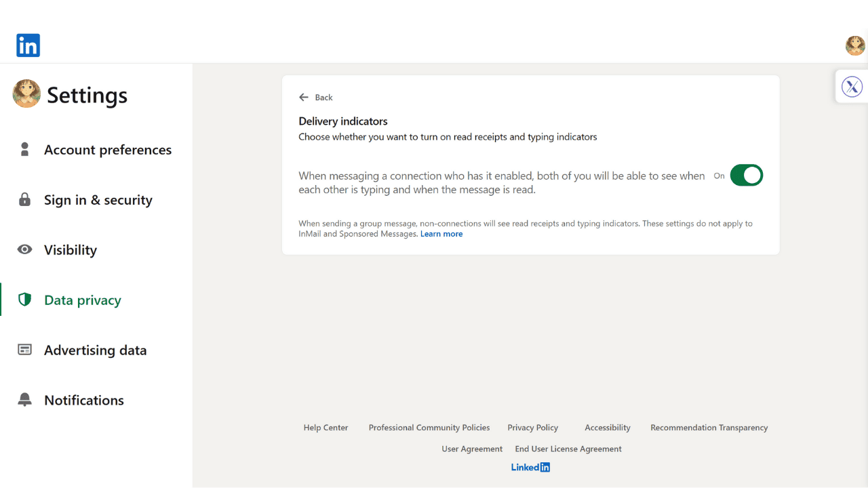The image size is (868, 488).
Task: Open the collapsed side panel widget on the right edge
Action: (852, 86)
